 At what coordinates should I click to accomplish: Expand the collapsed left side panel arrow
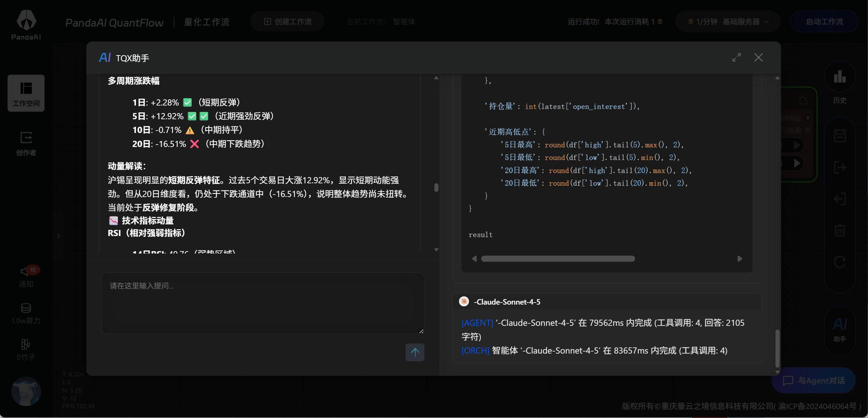click(x=59, y=236)
